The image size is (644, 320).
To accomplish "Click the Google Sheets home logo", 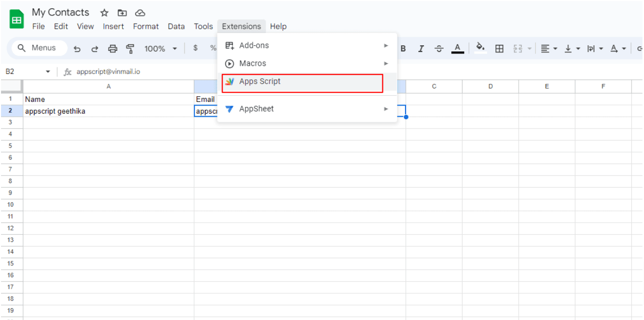I will pos(17,20).
